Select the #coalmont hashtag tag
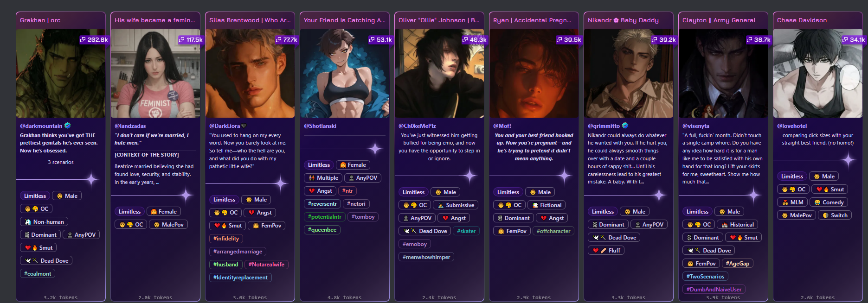The image size is (868, 303). pyautogui.click(x=38, y=274)
